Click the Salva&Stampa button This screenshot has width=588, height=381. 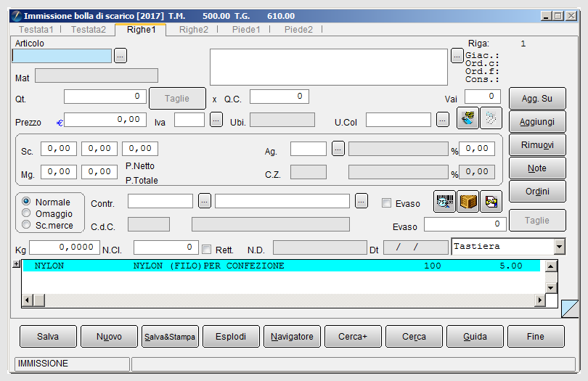(x=170, y=337)
